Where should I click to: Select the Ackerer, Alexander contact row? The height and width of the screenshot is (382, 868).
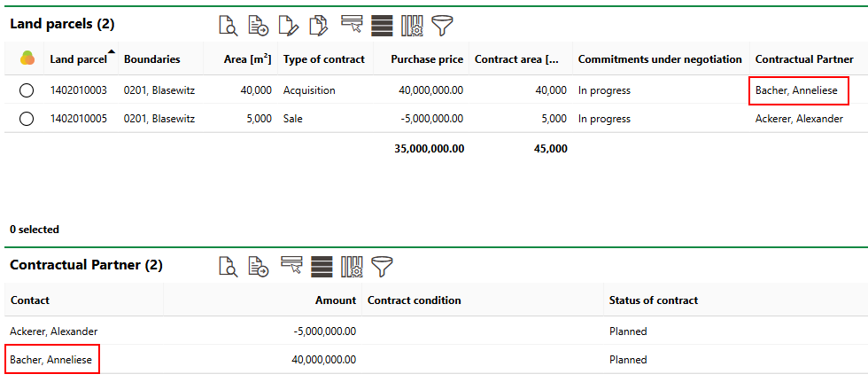54,331
